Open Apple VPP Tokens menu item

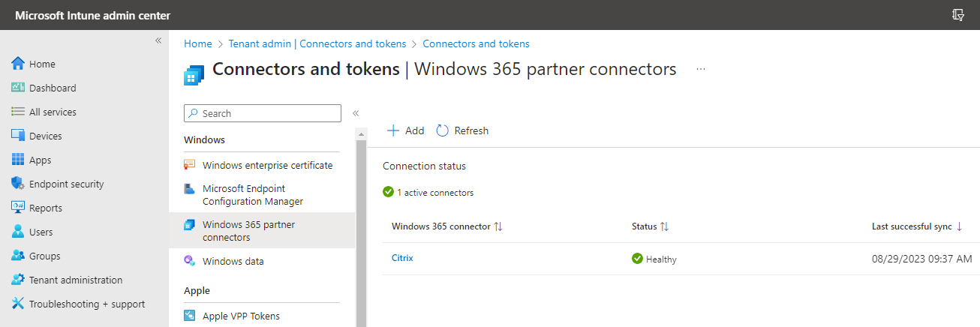point(241,316)
